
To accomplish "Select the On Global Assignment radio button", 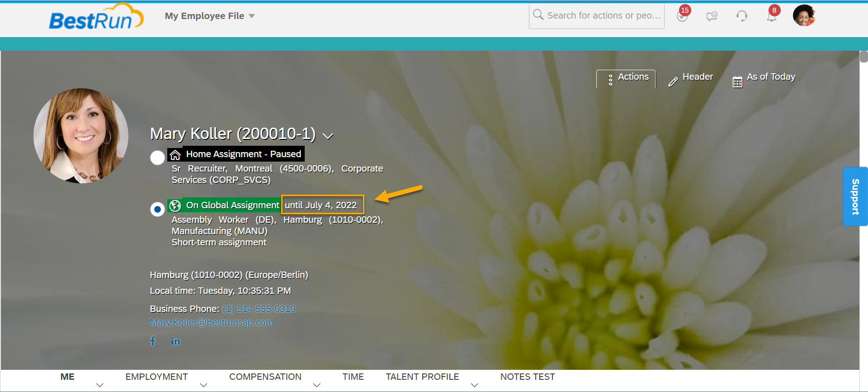I will [x=157, y=209].
